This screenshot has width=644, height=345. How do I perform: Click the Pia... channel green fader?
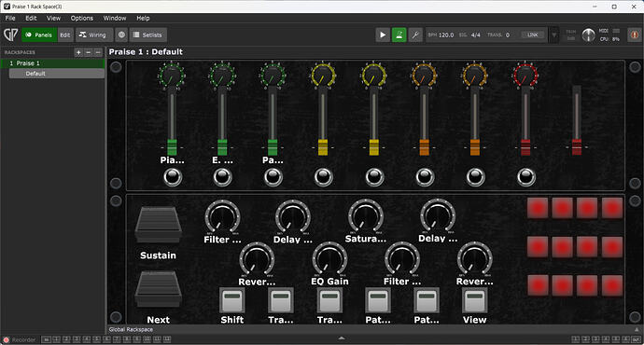[x=172, y=147]
